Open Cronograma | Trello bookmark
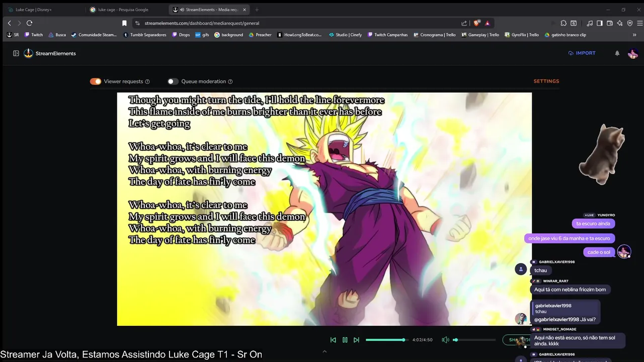 coord(434,35)
